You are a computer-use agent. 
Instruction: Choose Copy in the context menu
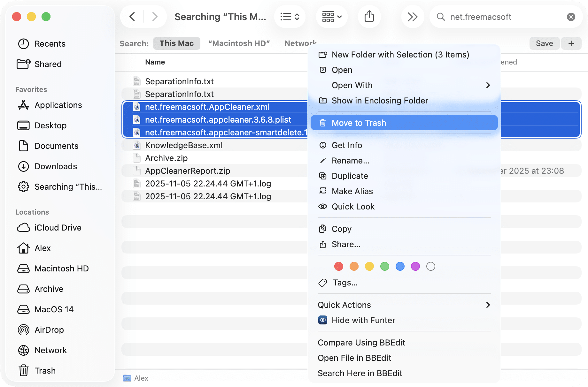click(x=404, y=229)
